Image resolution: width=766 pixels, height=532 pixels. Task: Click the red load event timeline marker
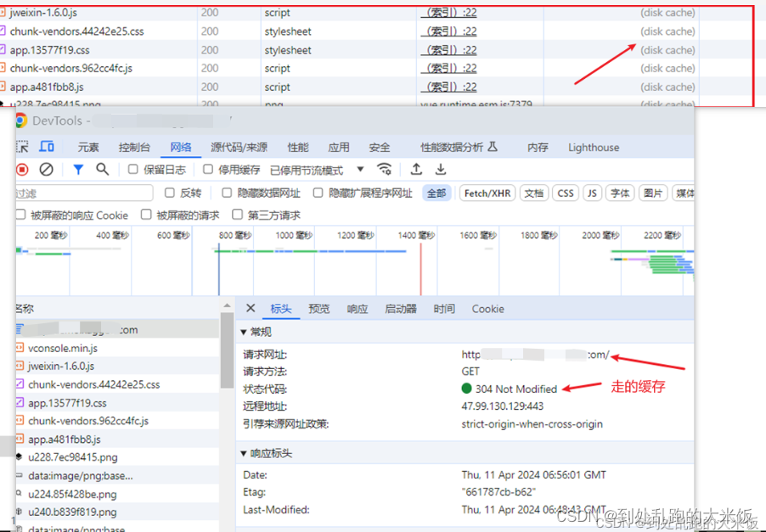(x=420, y=268)
